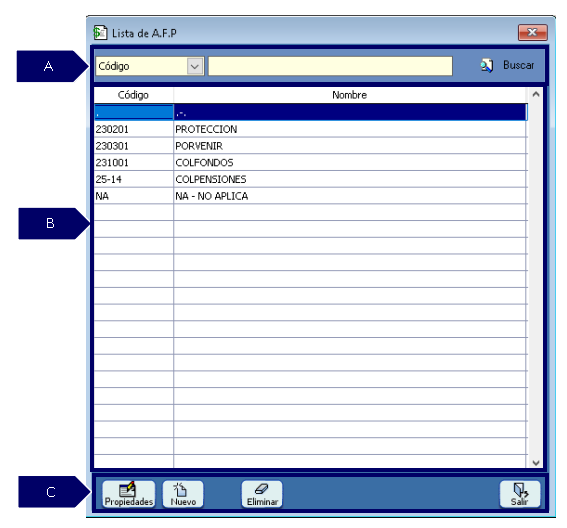Exit the list with Salir
Screen dimensions: 567x528
[x=520, y=494]
